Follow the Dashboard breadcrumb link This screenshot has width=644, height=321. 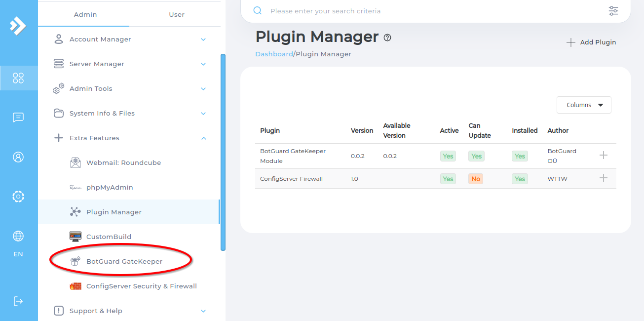click(274, 54)
